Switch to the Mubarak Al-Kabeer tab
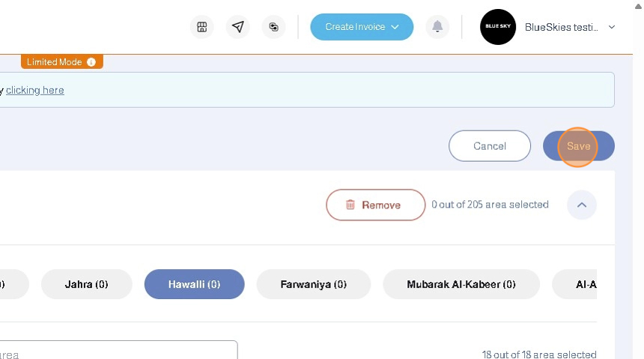 [x=461, y=284]
